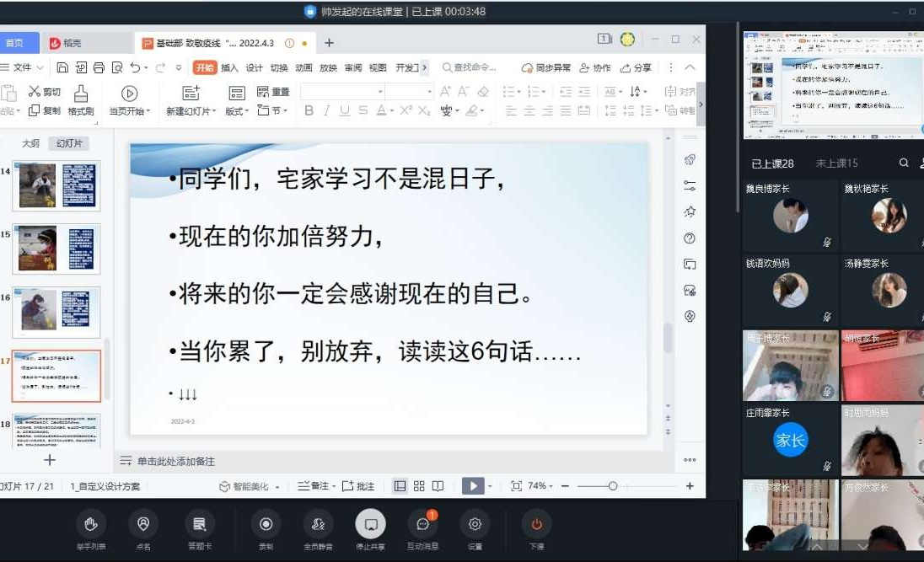The height and width of the screenshot is (562, 924).
Task: Open 互动消息 interactive messages
Action: pyautogui.click(x=422, y=525)
